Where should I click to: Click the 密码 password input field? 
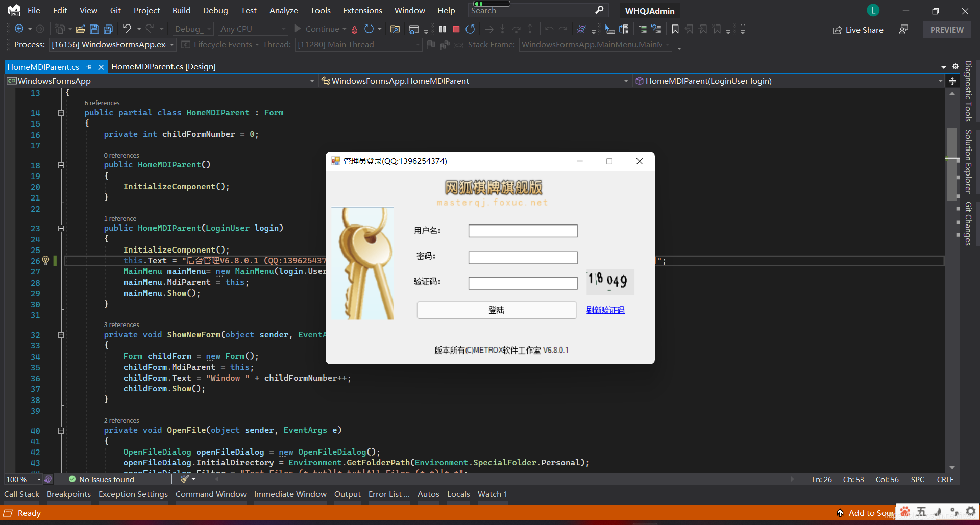coord(523,257)
